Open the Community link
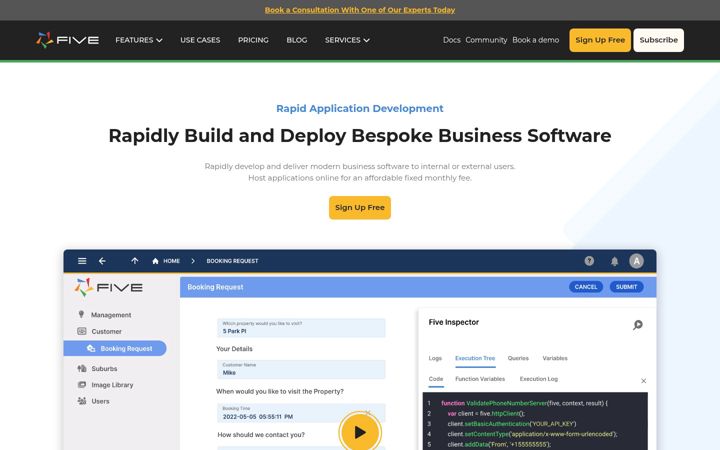The image size is (720, 450). click(486, 40)
